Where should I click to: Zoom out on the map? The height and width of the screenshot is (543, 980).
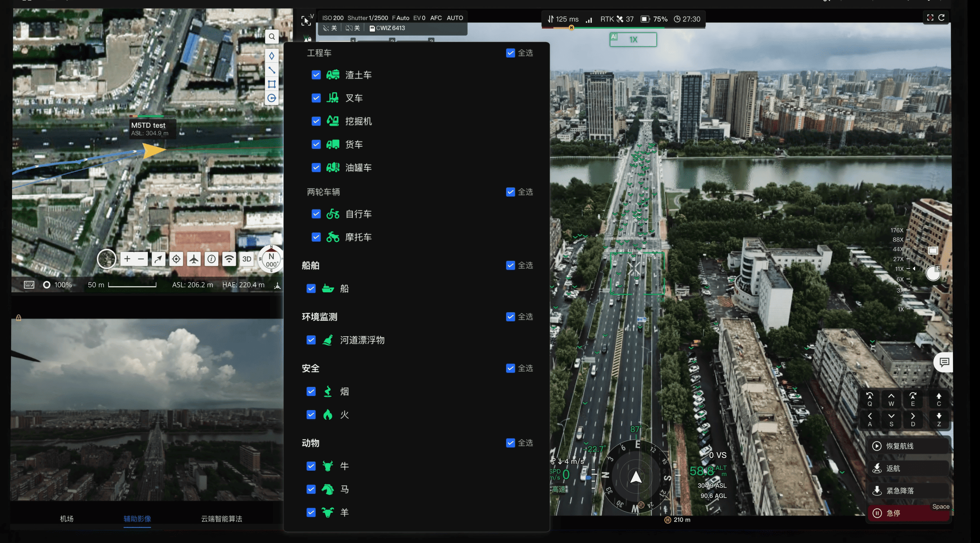tap(141, 259)
